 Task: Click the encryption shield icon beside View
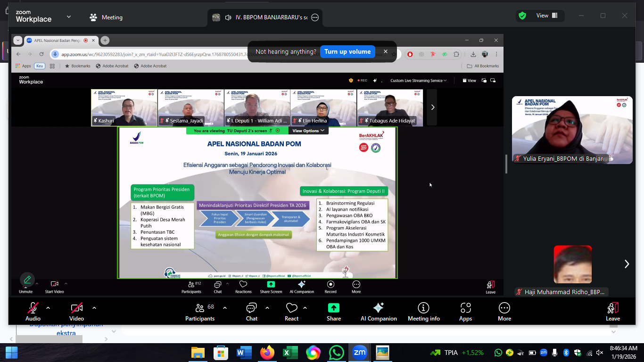click(522, 16)
